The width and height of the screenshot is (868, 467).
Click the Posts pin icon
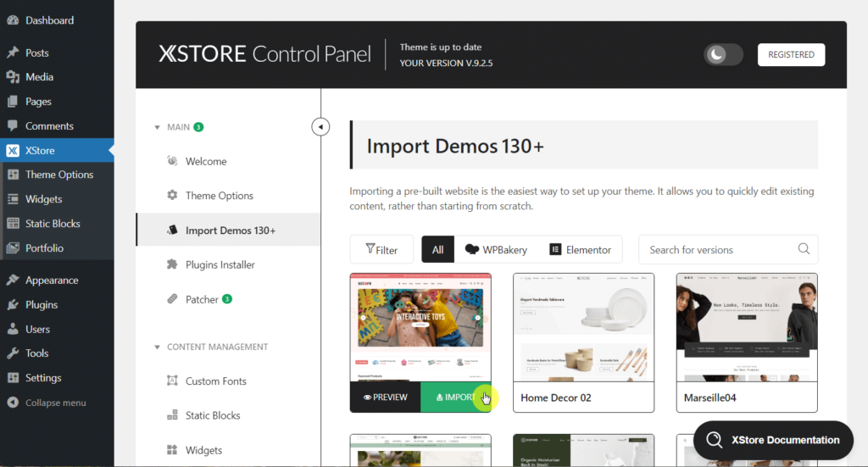13,53
